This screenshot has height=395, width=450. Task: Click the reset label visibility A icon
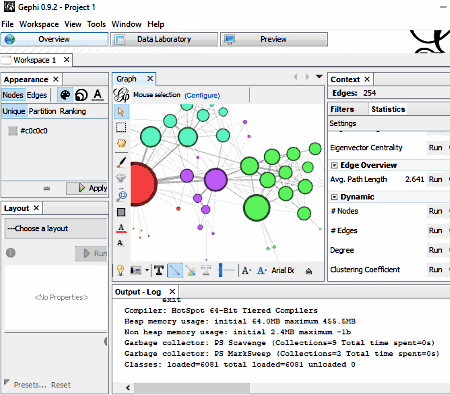pos(121,243)
